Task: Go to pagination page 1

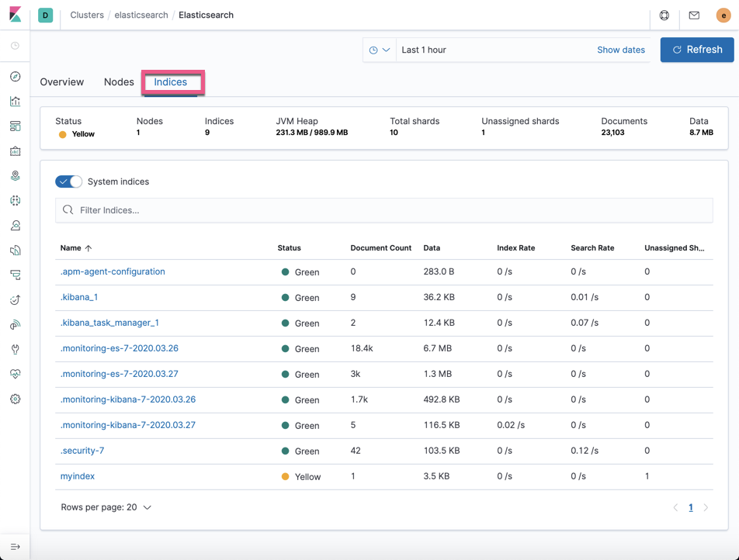Action: [x=691, y=507]
